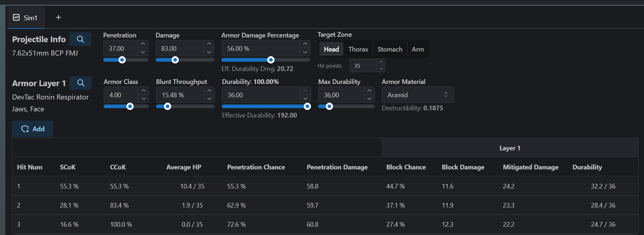Click the Penetration slider handle
The width and height of the screenshot is (644, 235).
[122, 60]
